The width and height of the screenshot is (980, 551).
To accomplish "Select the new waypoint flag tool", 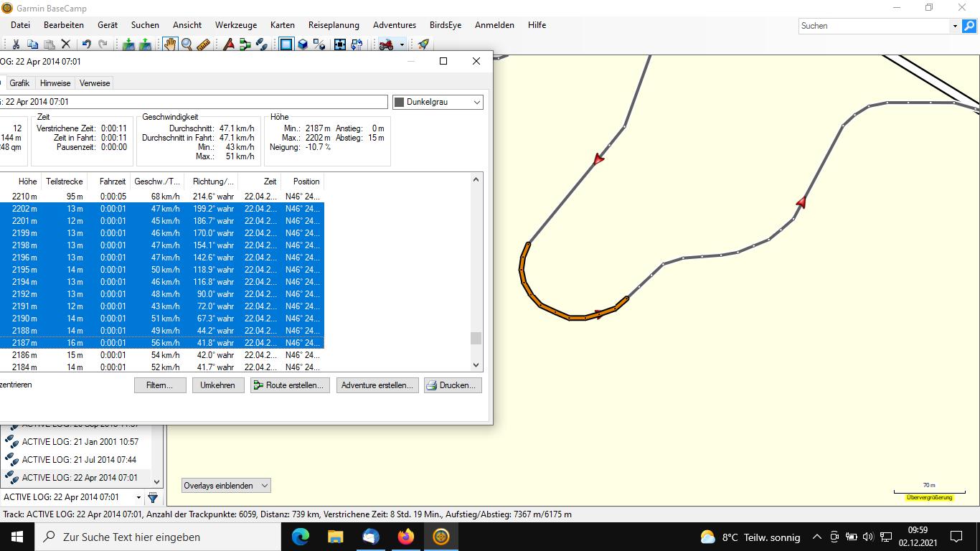I will click(x=229, y=44).
